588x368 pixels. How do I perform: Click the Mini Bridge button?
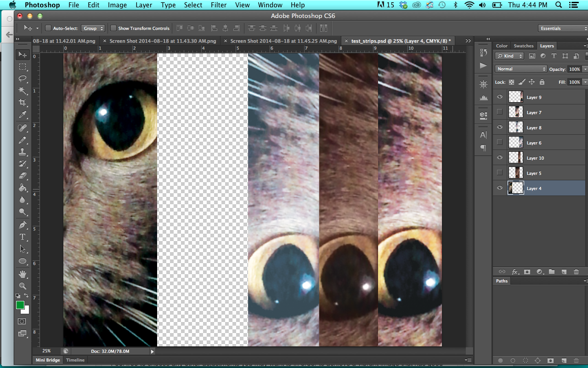(47, 360)
